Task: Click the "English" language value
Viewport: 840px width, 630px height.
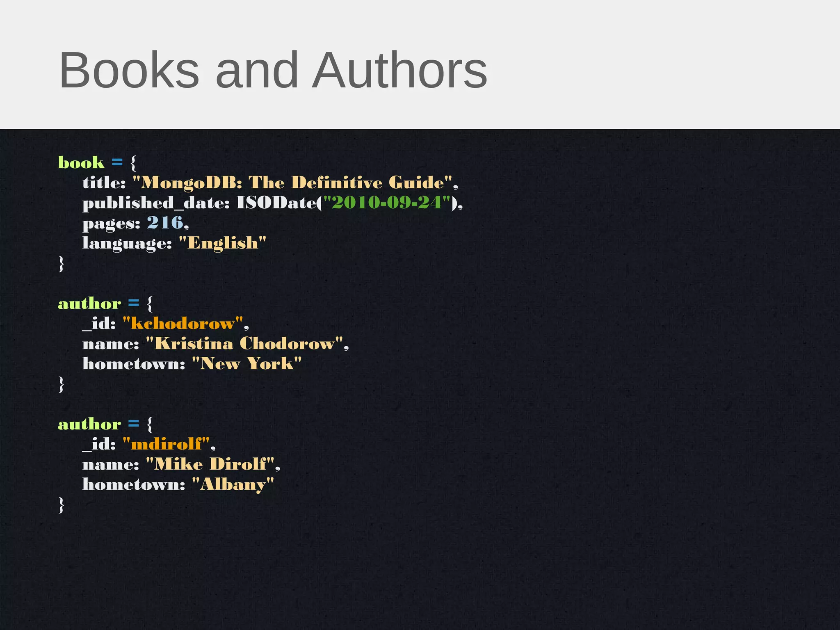Action: [x=223, y=243]
